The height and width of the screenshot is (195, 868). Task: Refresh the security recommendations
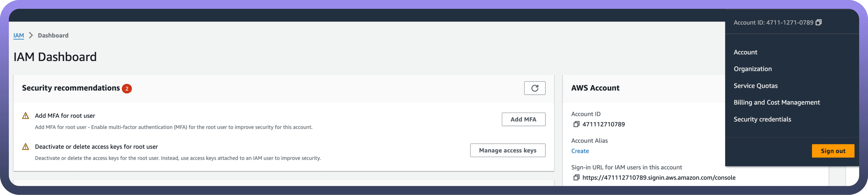pos(534,88)
